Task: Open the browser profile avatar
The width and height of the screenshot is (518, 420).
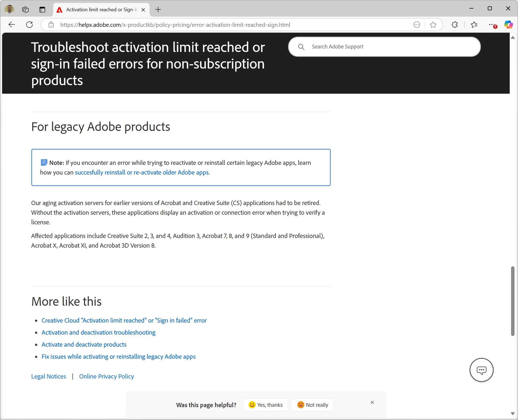Action: 9,9
